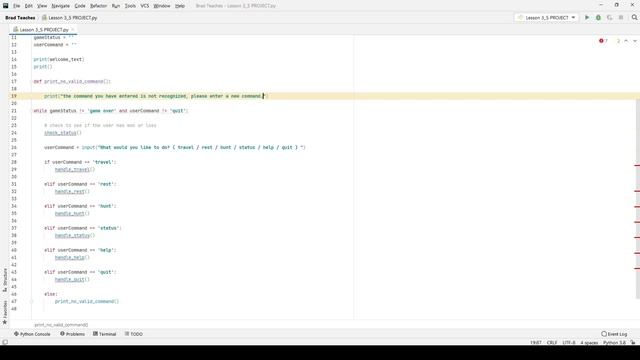This screenshot has width=640, height=360.
Task: Open the TODO tool window
Action: (x=133, y=334)
